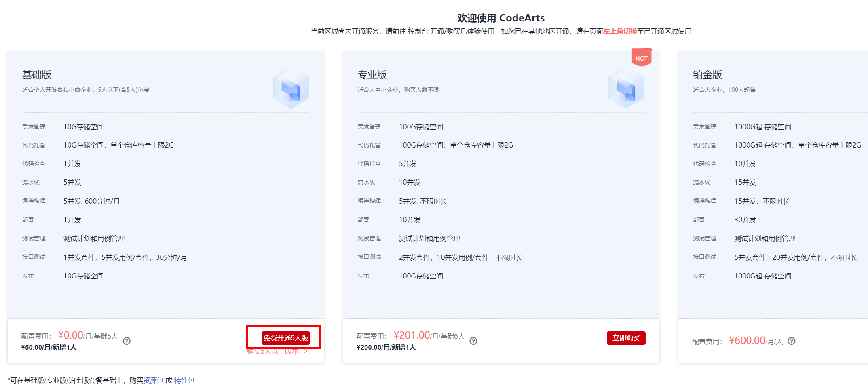The height and width of the screenshot is (390, 868).
Task: Click 部署 value 10并发 in 专业版
Action: [x=410, y=220]
